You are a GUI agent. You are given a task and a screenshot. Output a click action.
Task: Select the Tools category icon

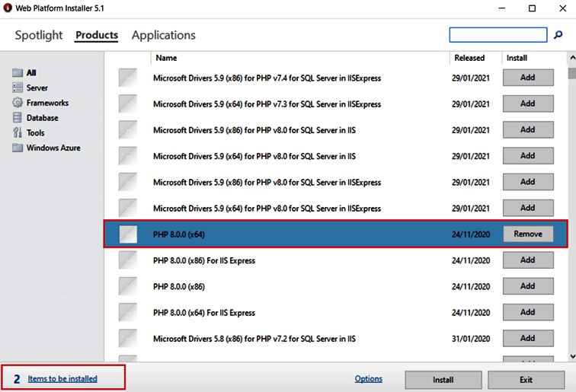(x=18, y=133)
